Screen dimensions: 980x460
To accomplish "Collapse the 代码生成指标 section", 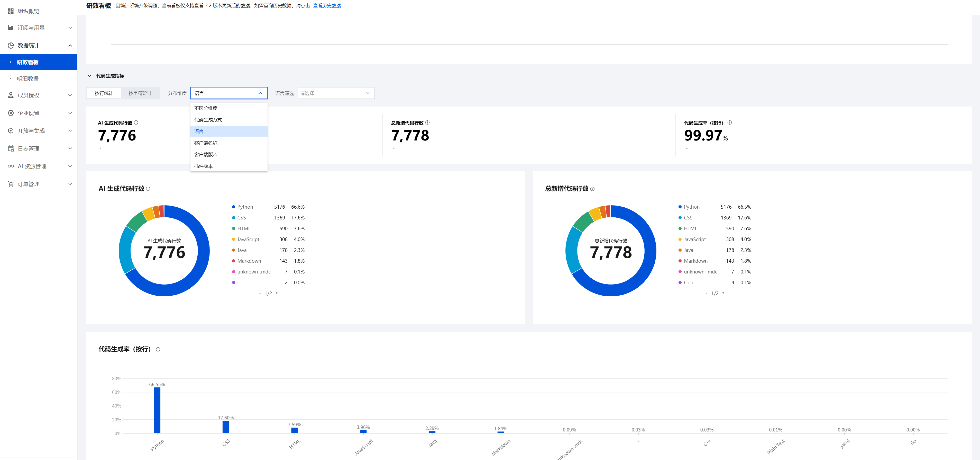I will 89,76.
